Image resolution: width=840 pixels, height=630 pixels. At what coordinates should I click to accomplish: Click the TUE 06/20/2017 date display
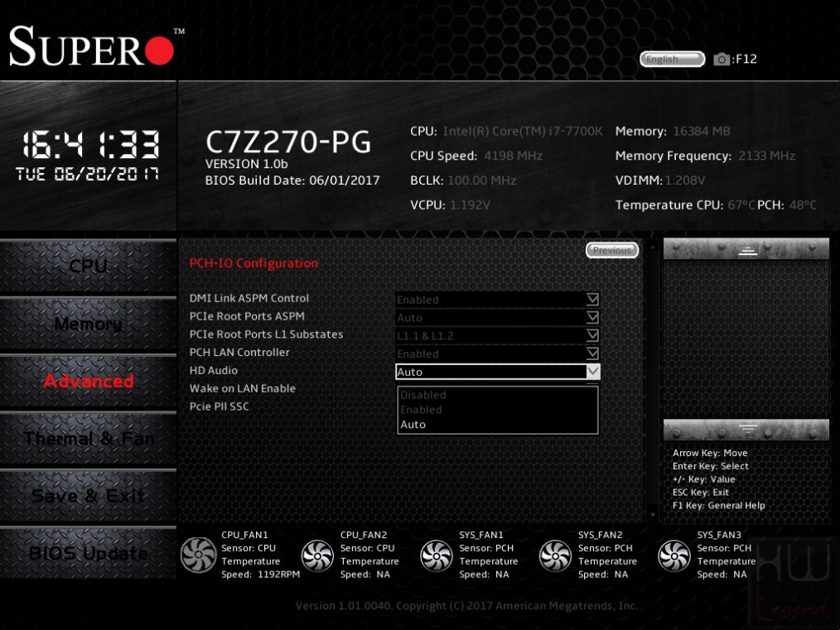[87, 174]
